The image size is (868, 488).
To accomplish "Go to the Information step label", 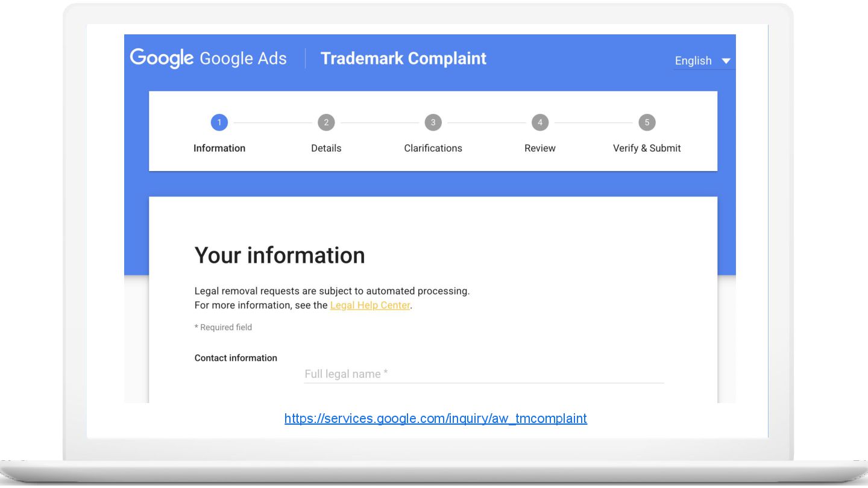I will 219,148.
